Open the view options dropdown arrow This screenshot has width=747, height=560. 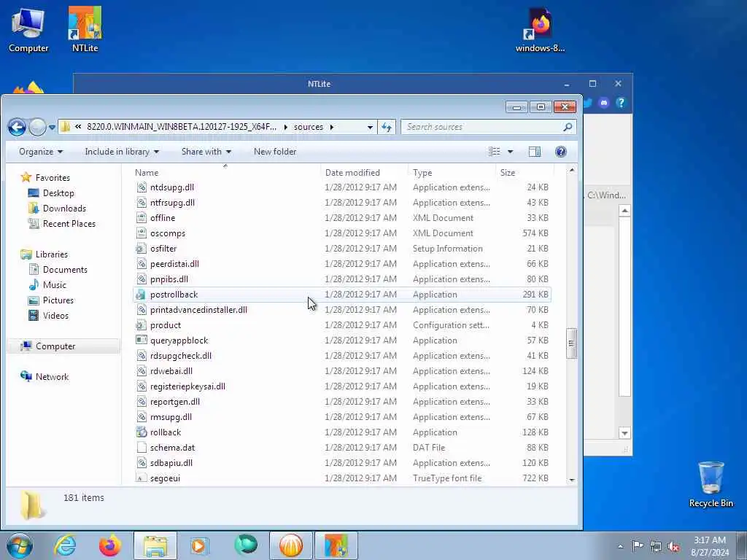coord(510,152)
